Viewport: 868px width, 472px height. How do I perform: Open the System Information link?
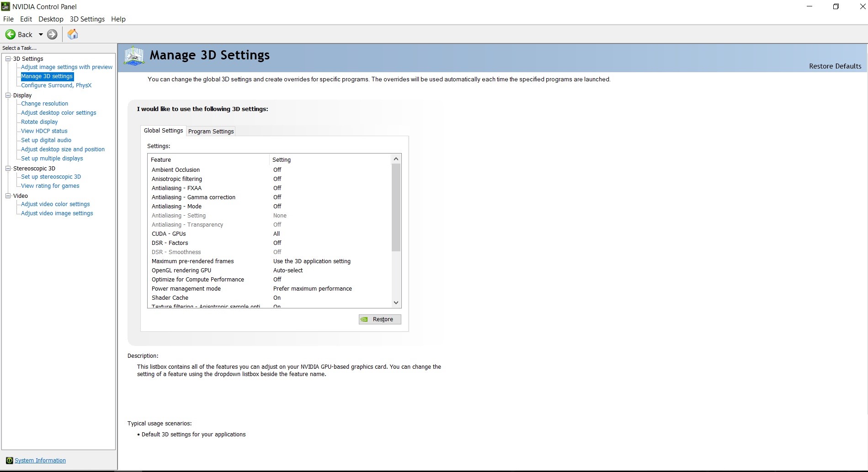point(40,461)
